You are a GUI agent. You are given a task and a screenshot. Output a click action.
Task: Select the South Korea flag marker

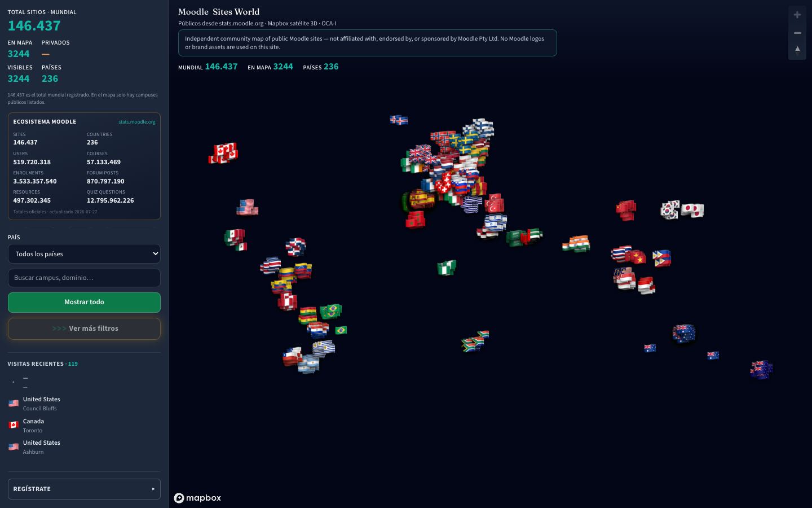(670, 210)
